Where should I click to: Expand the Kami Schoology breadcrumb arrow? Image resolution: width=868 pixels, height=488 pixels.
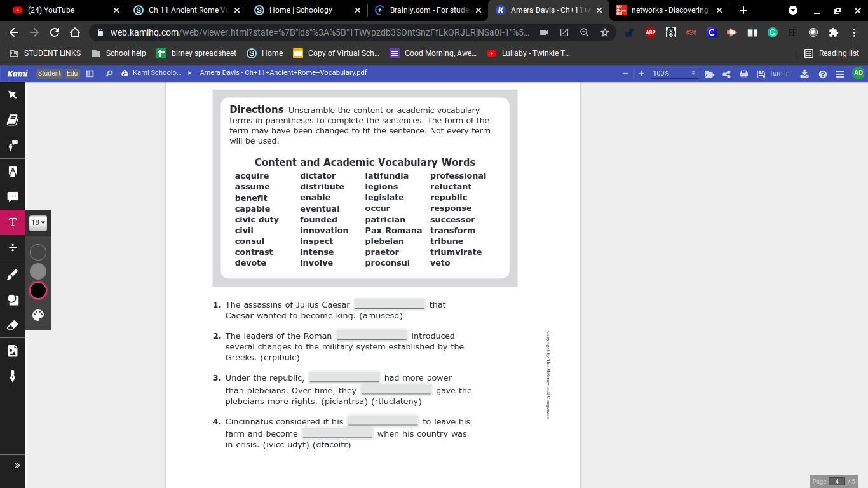click(x=189, y=74)
